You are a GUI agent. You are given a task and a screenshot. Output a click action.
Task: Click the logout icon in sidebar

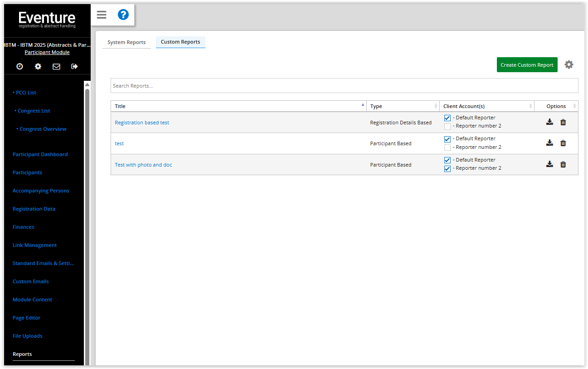(74, 66)
